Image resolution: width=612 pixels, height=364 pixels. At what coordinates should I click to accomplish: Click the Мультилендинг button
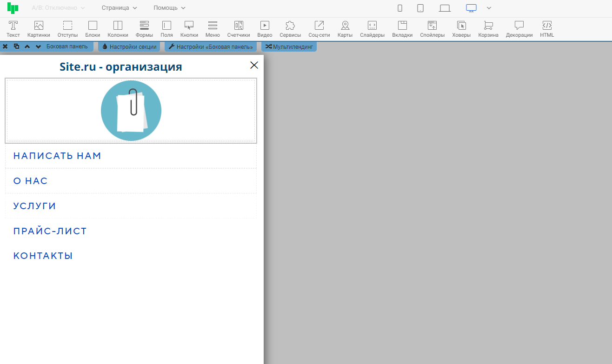289,46
